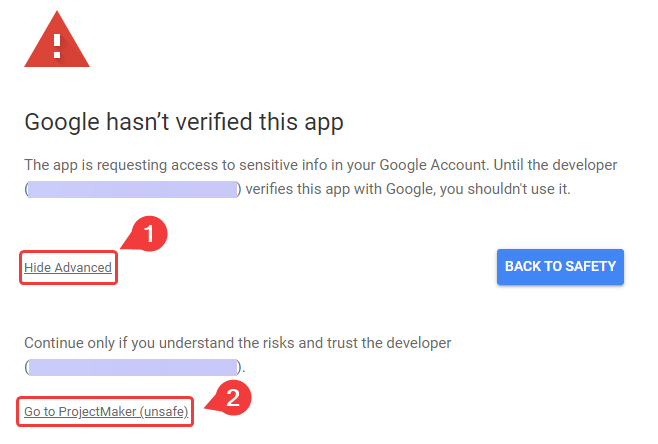Image resolution: width=658 pixels, height=444 pixels.
Task: Click the red callout marker numbered 2
Action: (232, 399)
